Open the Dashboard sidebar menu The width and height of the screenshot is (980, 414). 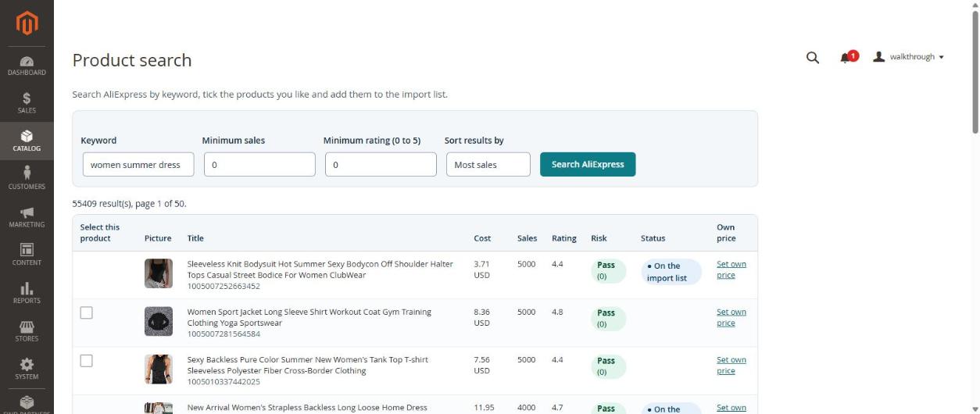pyautogui.click(x=27, y=65)
